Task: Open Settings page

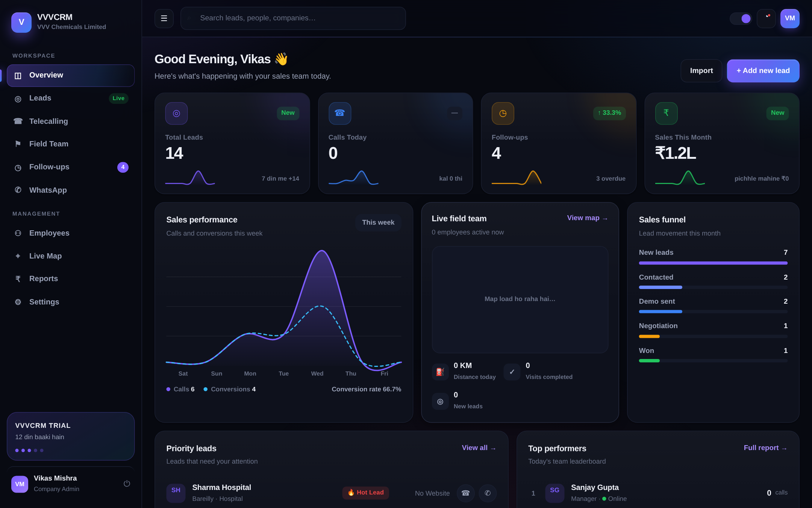Action: point(71,302)
